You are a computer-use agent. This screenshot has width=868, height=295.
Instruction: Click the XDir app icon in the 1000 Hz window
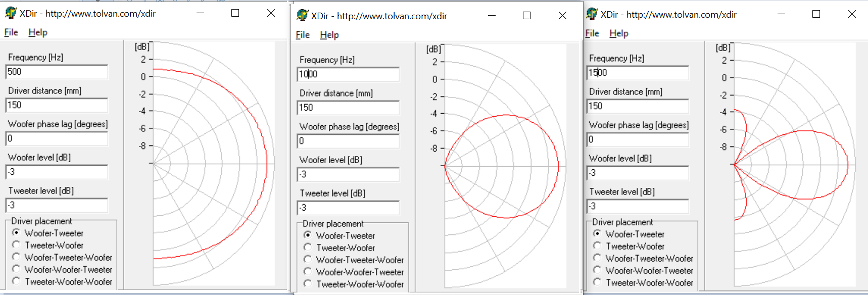coord(303,16)
